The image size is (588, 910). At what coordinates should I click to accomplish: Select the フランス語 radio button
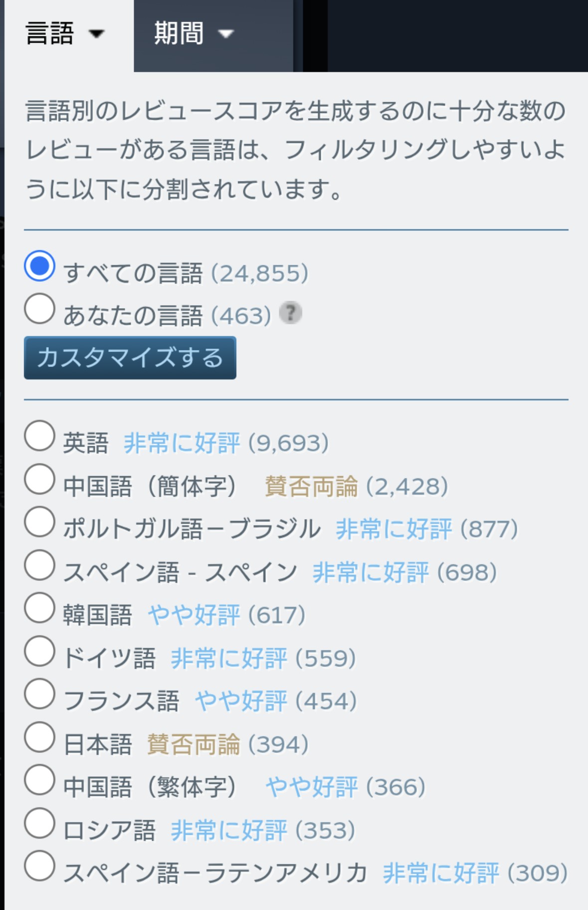click(39, 694)
